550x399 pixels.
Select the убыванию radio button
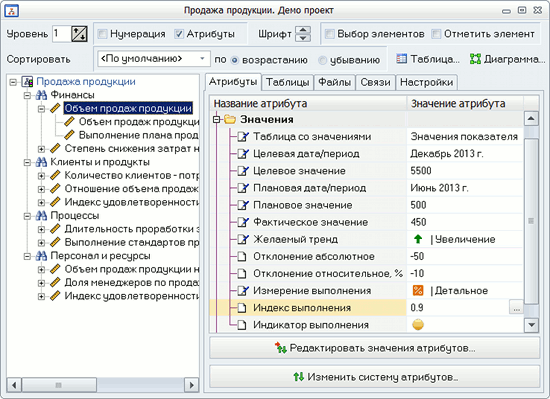coord(322,60)
